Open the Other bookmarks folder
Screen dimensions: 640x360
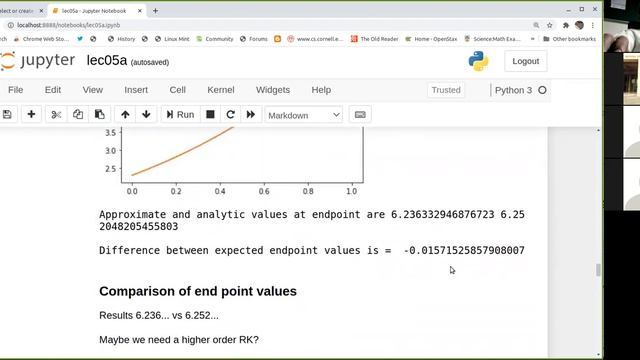coord(569,39)
